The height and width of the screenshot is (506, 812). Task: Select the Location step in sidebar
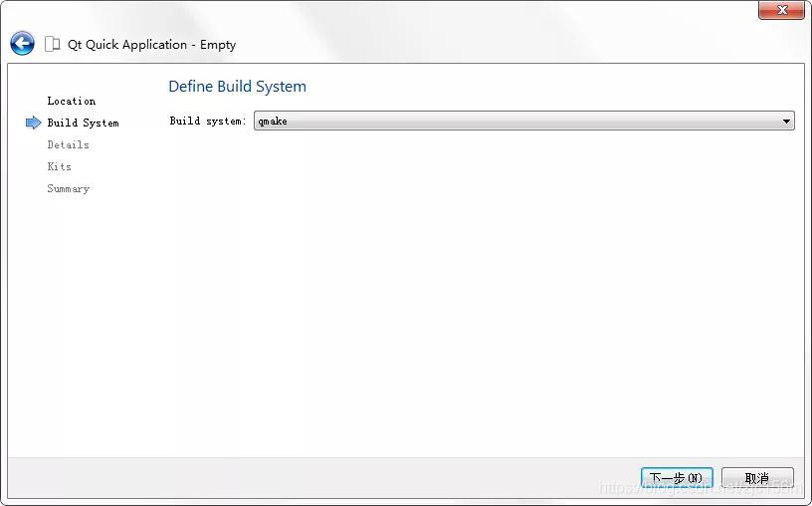(72, 101)
